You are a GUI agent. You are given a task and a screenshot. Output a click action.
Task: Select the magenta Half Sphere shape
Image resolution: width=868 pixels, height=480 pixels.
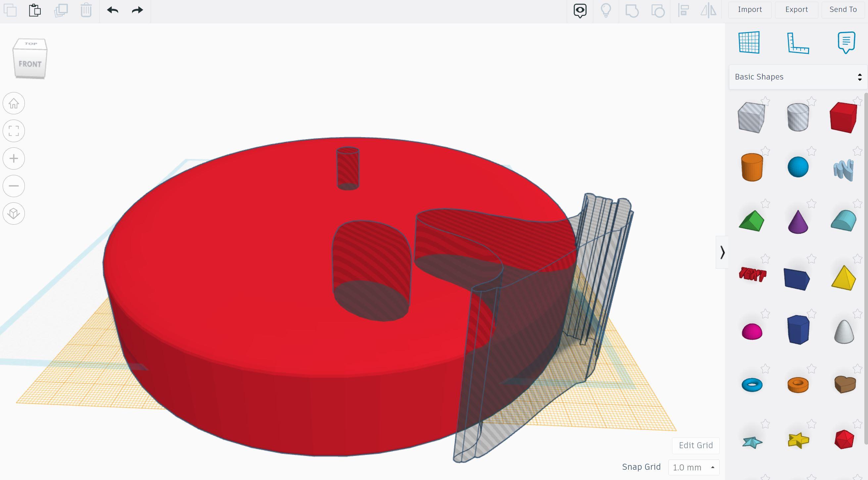[x=752, y=331]
